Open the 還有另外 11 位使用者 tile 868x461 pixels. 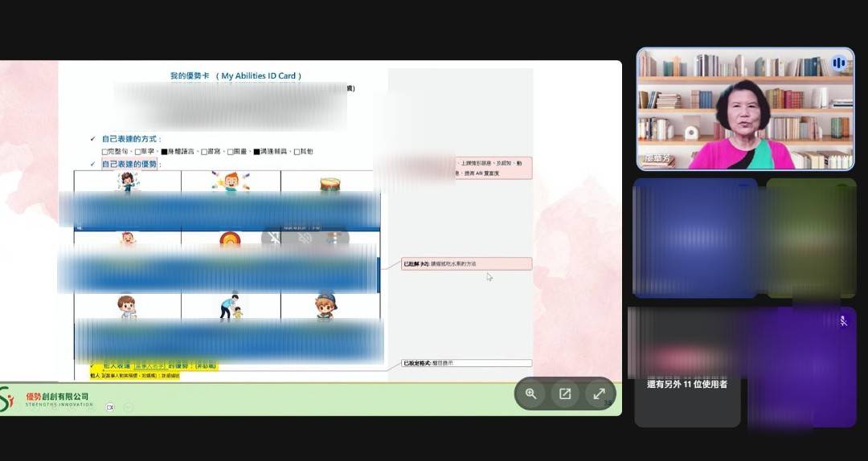[687, 384]
